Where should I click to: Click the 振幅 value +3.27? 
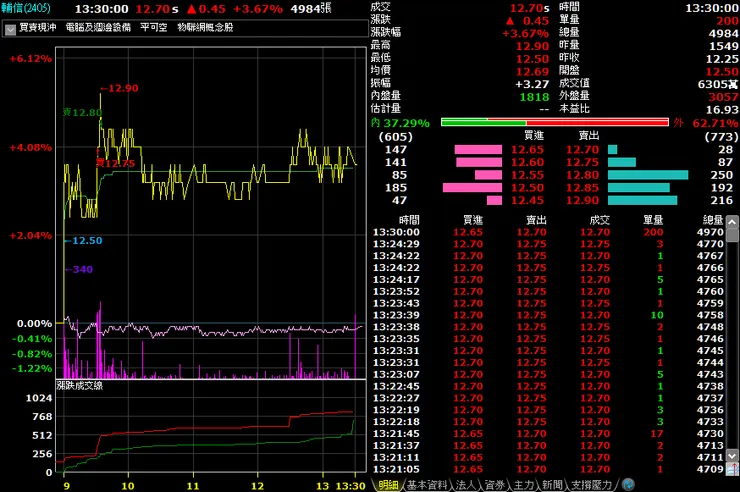pyautogui.click(x=532, y=84)
